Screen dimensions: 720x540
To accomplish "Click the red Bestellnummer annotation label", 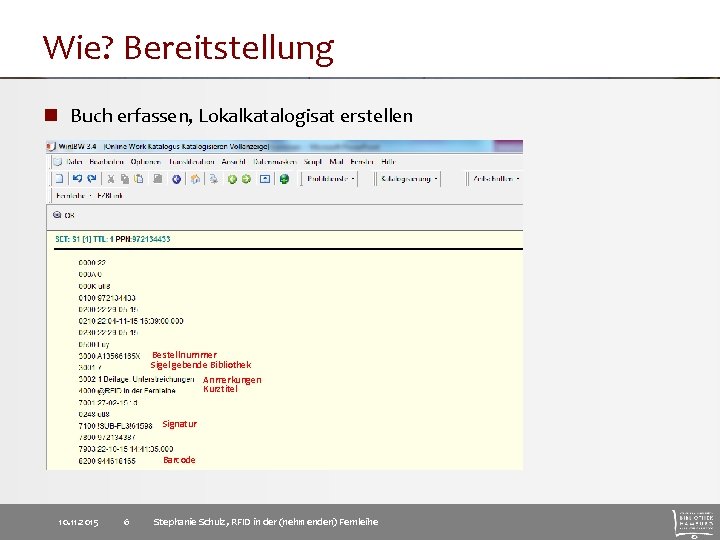I will coord(184,355).
